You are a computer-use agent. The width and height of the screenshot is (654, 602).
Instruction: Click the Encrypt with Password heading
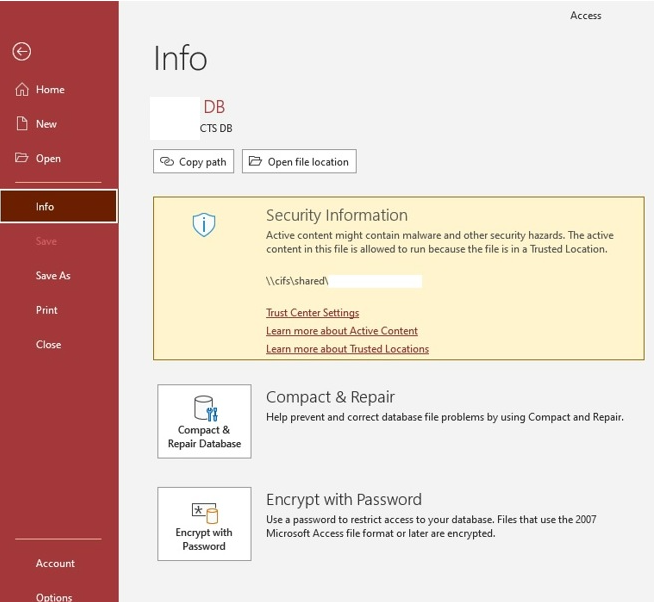pyautogui.click(x=344, y=499)
